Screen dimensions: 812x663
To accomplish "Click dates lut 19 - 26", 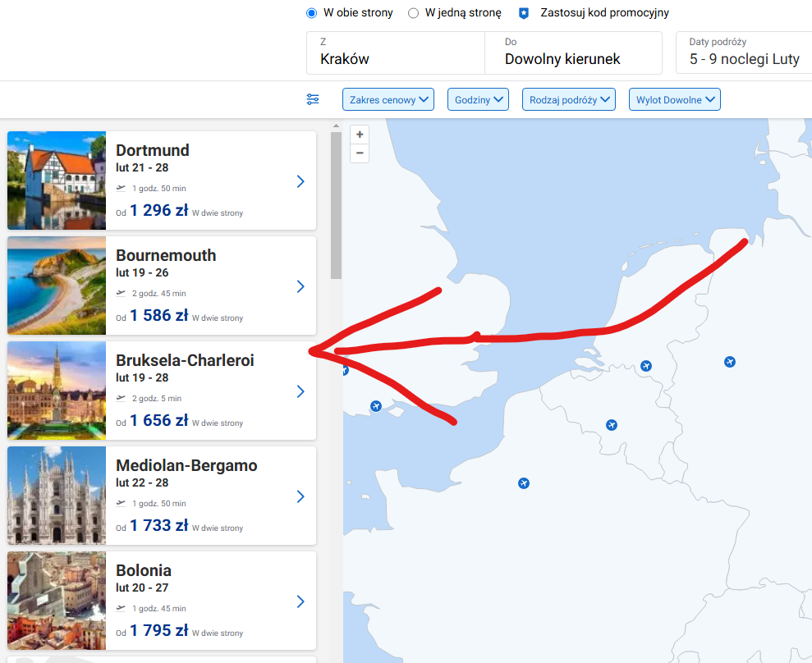I will 142,272.
